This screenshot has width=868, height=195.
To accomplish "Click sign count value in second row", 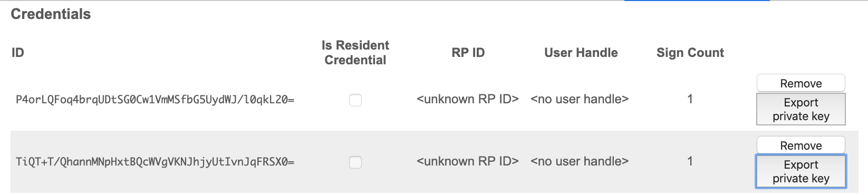I will tap(690, 161).
